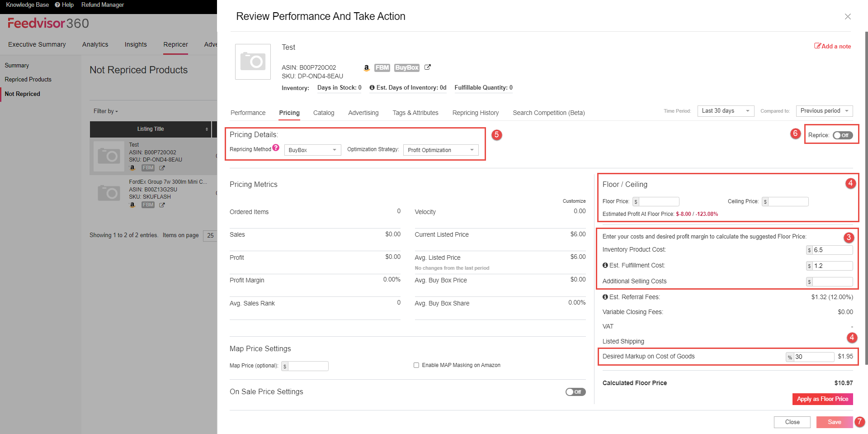
Task: Open Search Competition (Beta) tab
Action: [x=549, y=113]
